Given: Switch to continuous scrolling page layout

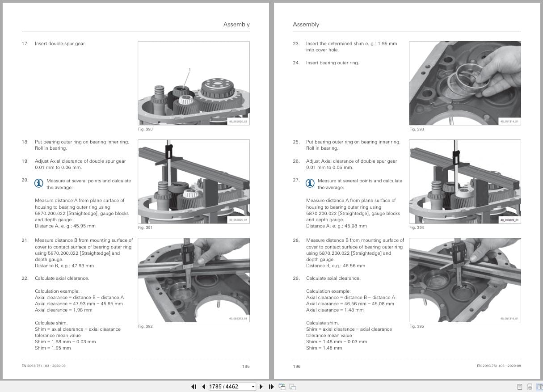Looking at the screenshot, I should pos(530,387).
